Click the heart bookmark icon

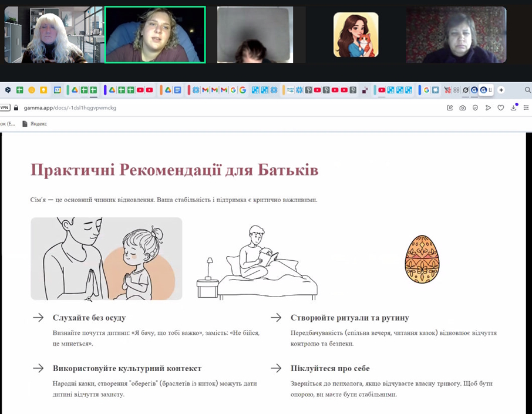(500, 108)
